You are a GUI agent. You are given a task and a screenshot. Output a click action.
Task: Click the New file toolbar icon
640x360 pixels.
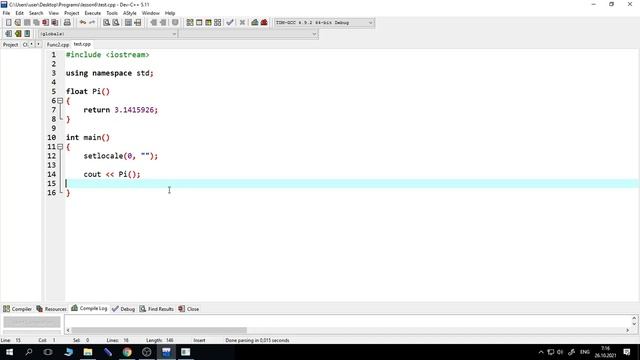[9, 23]
